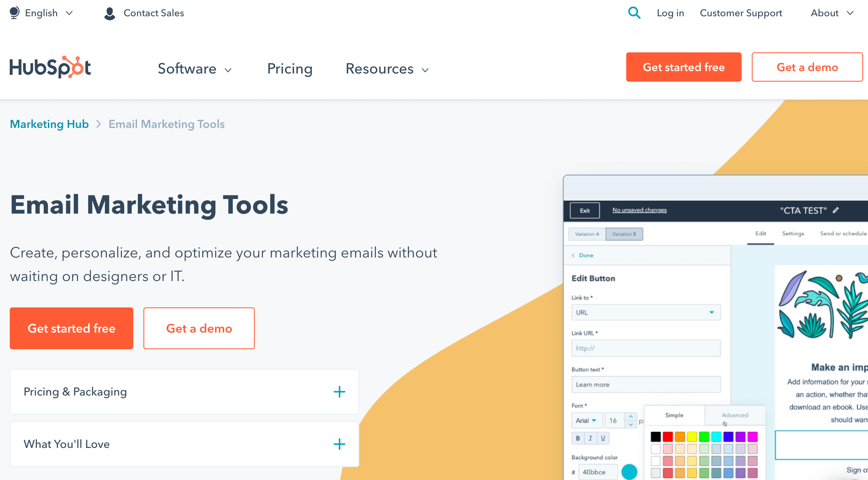Image resolution: width=868 pixels, height=480 pixels.
Task: Expand the Software navigation menu
Action: [x=195, y=69]
